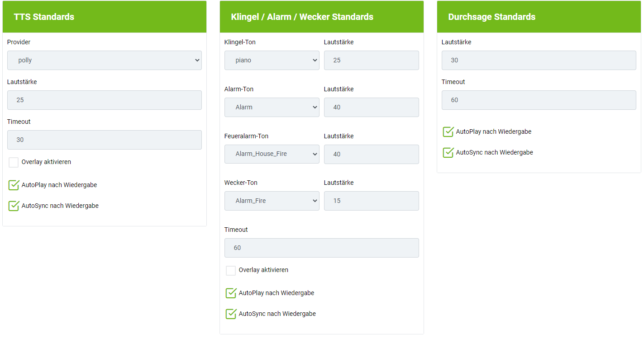Toggle AutoSync nach Wiedergabe in Durchsage Standards

coord(448,153)
